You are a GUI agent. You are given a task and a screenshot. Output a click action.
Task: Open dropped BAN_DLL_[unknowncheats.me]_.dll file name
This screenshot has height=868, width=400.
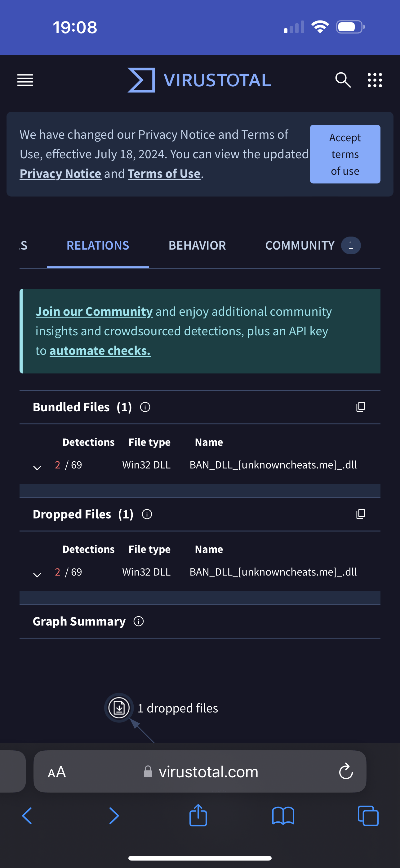(273, 572)
